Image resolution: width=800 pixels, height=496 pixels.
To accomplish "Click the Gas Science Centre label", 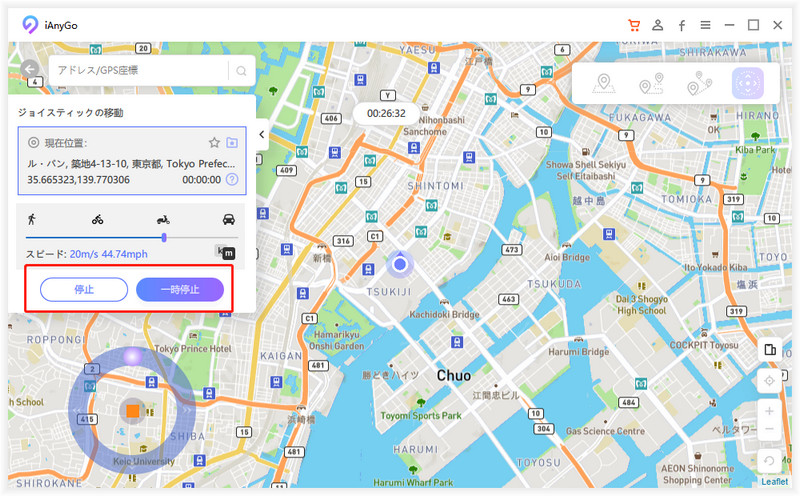I will point(605,431).
